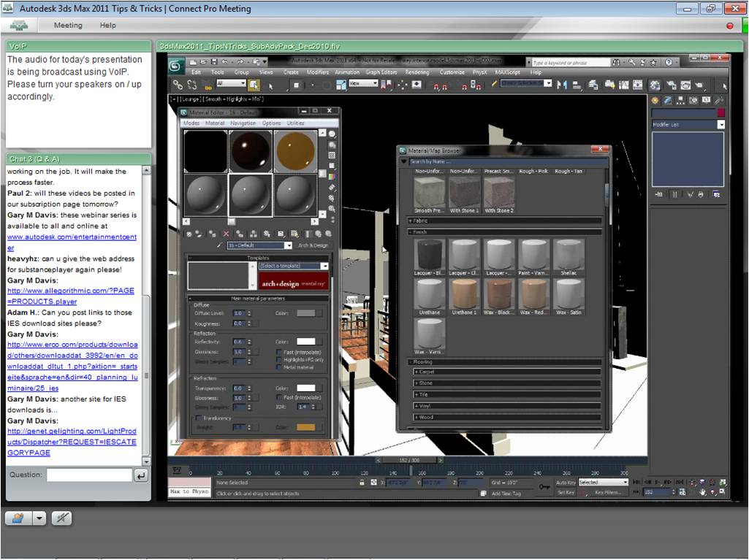This screenshot has width=749, height=560.
Task: Click the Key Filters button
Action: [x=609, y=492]
